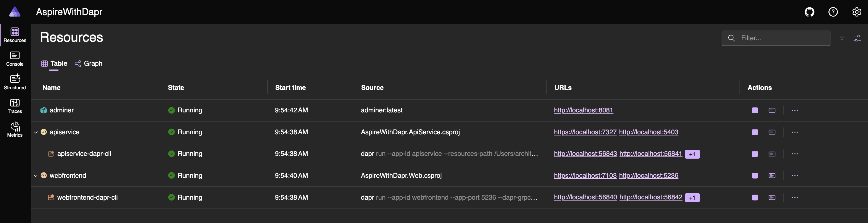The width and height of the screenshot is (868, 223).
Task: View console logs for apiservice
Action: (x=772, y=132)
